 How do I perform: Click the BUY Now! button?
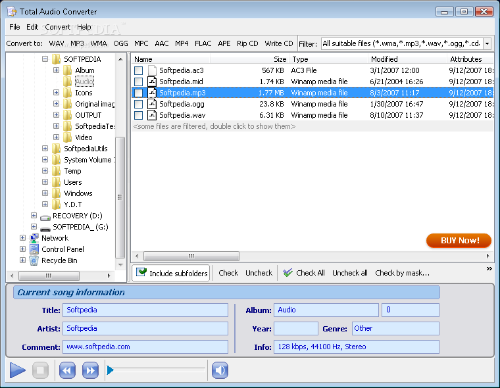click(x=459, y=240)
